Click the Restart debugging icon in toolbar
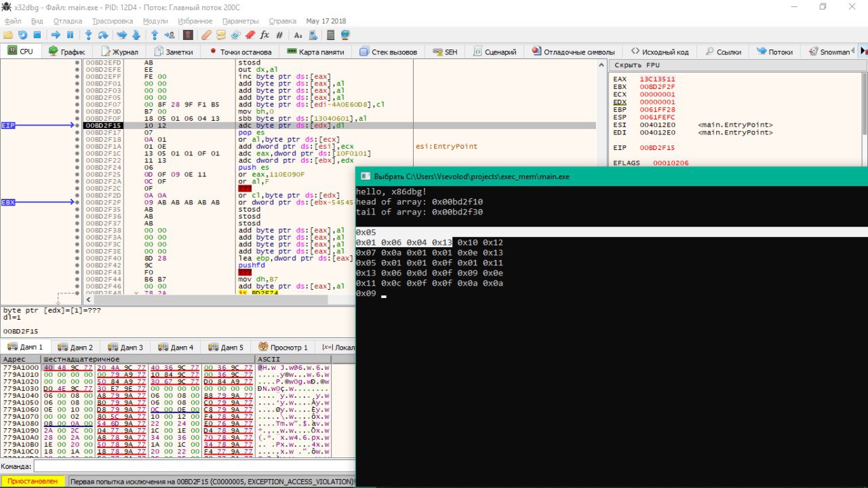The image size is (868, 488). coord(23,35)
